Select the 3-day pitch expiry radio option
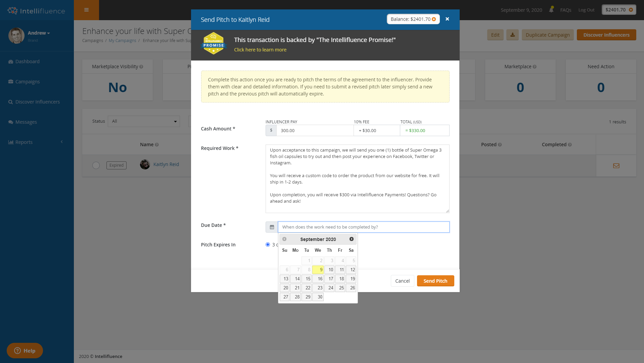Viewport: 644px width, 363px height. click(268, 245)
